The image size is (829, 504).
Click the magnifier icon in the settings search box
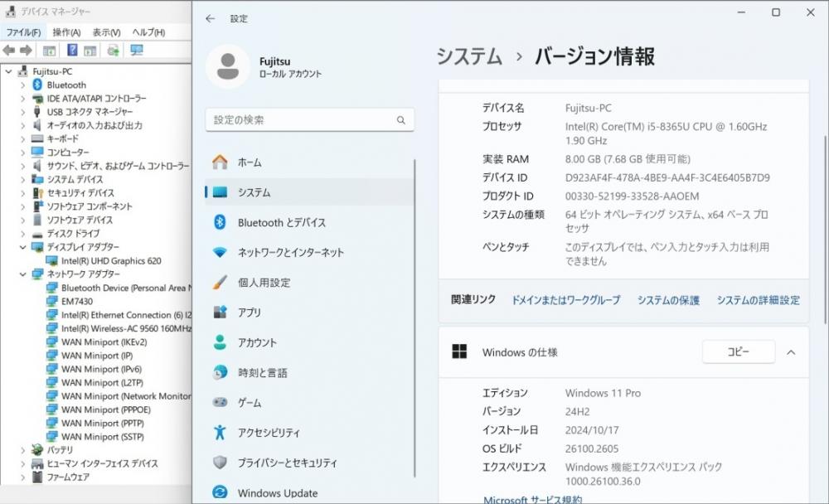click(x=401, y=120)
